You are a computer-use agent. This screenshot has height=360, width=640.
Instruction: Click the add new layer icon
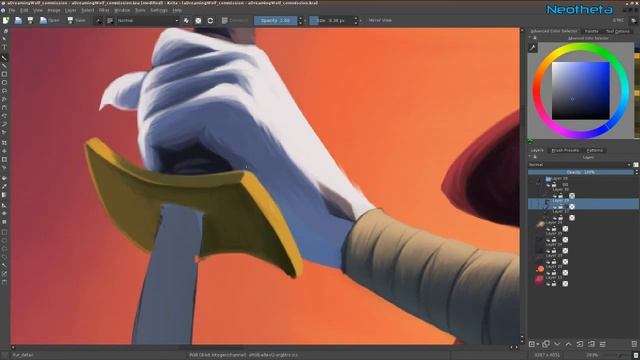tap(532, 344)
